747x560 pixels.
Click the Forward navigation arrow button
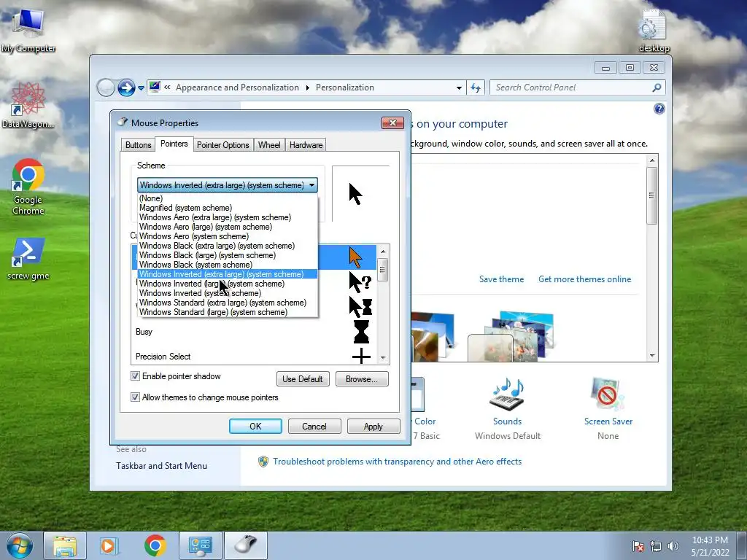[126, 87]
